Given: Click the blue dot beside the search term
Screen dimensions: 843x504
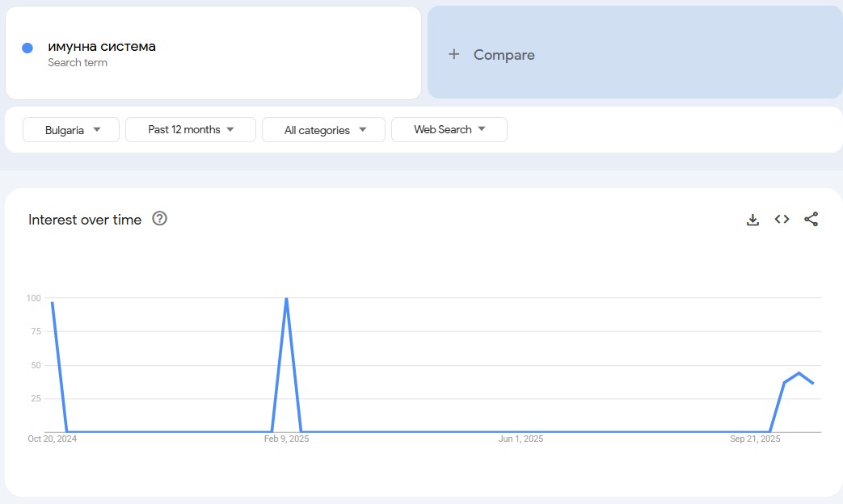Looking at the screenshot, I should pos(27,48).
